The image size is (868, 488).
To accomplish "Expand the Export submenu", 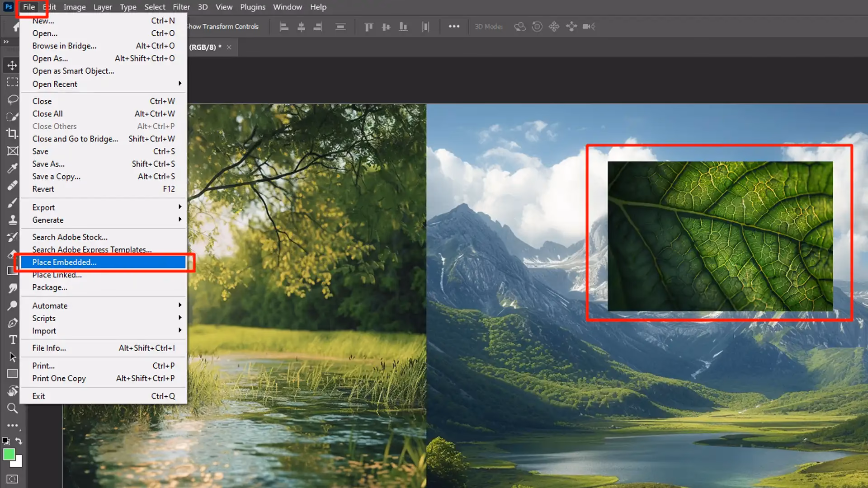I will [x=43, y=207].
